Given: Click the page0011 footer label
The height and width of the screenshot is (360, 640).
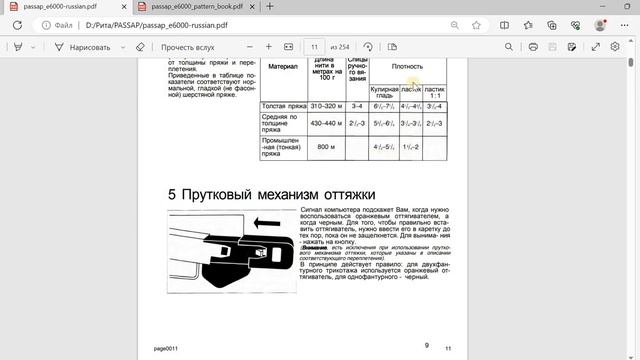Looking at the screenshot, I should 166,349.
